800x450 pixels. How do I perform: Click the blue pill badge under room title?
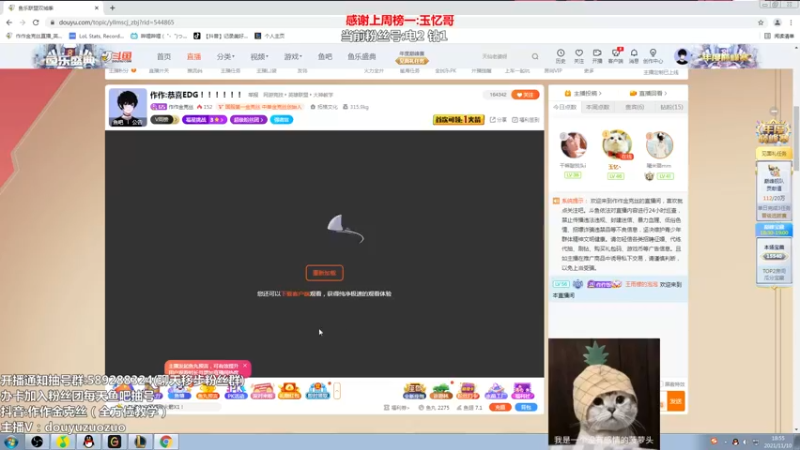click(x=281, y=120)
